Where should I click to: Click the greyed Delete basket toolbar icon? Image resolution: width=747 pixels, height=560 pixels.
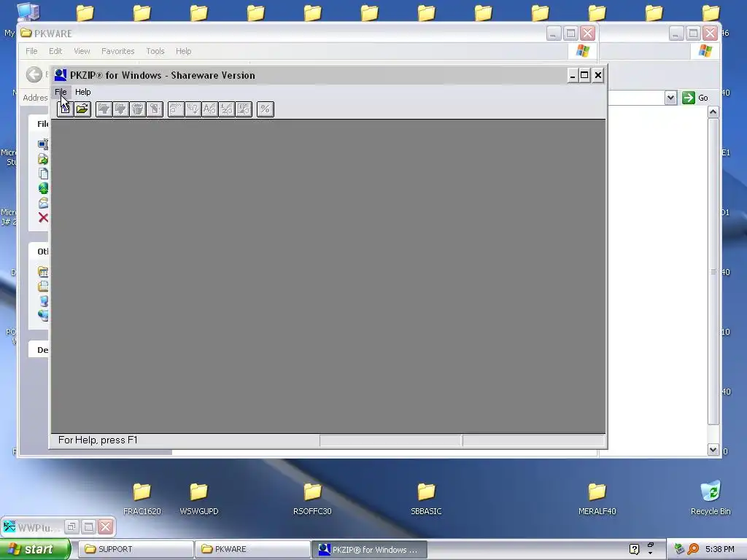(138, 109)
